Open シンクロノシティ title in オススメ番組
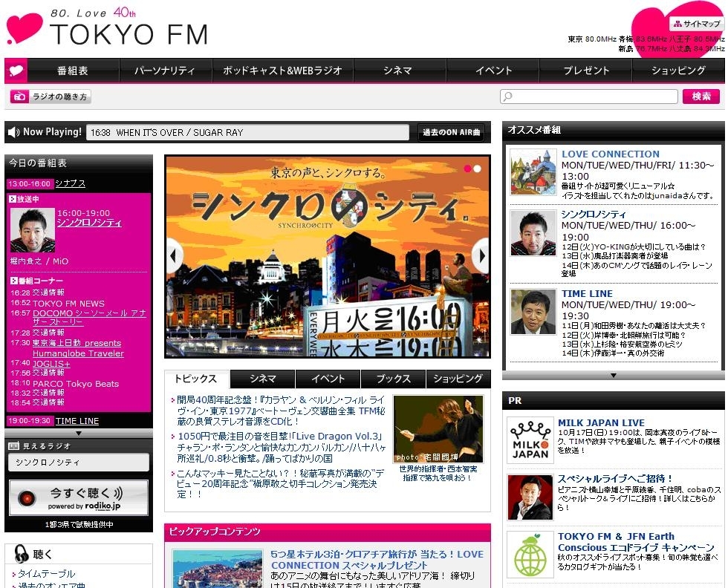 pos(594,215)
